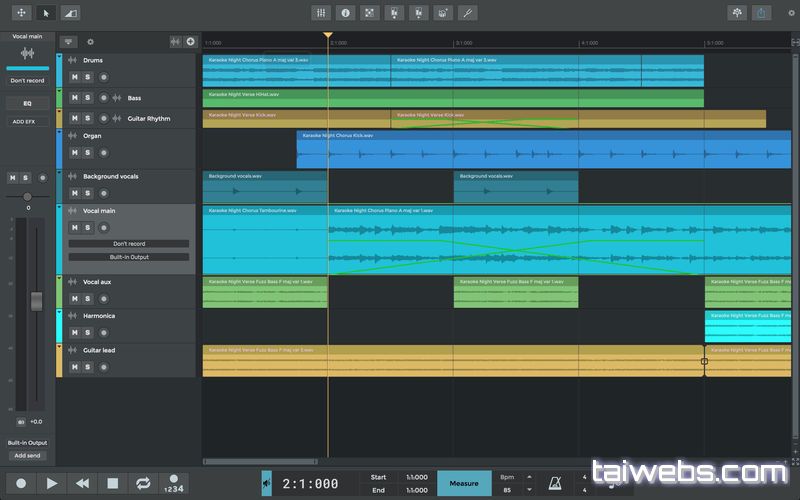Viewport: 800px width, 500px height.
Task: Open the EQ panel for Vocal main
Action: click(27, 104)
